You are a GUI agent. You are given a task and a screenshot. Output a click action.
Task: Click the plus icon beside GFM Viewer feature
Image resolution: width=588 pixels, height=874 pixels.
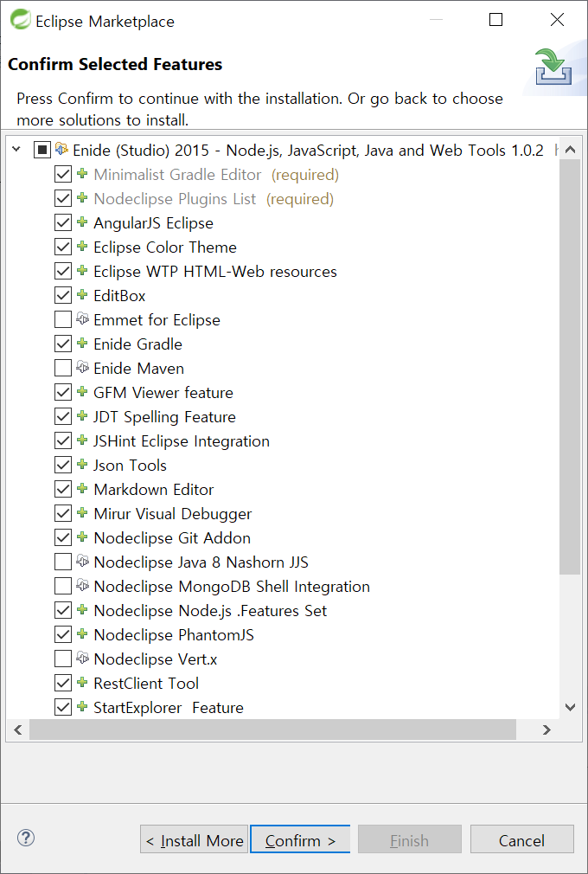[82, 391]
